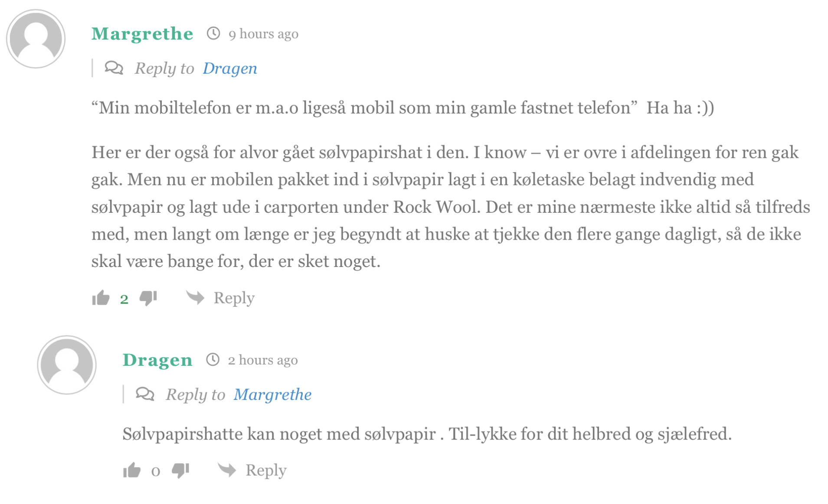The image size is (828, 504).
Task: Click speech bubbles icon in Margrethe's comment
Action: pos(114,68)
